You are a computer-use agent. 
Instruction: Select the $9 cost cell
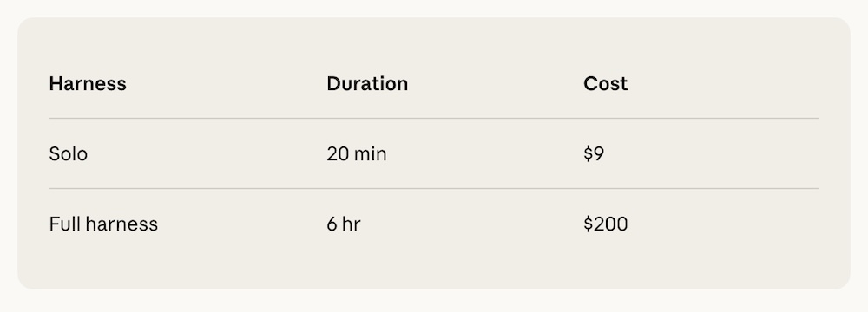pos(594,153)
